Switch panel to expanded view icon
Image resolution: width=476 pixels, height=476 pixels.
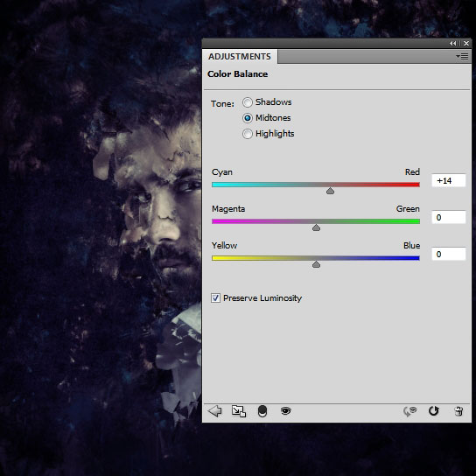239,411
